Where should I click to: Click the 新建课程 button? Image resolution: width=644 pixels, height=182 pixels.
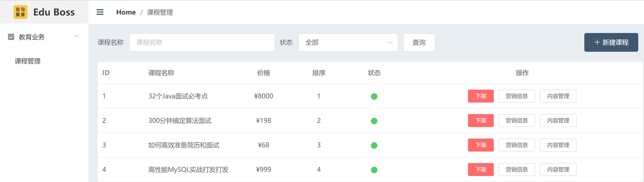611,42
